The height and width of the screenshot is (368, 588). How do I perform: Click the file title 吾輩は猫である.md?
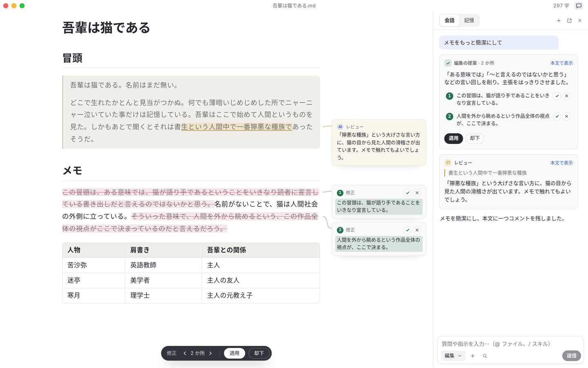pos(294,6)
